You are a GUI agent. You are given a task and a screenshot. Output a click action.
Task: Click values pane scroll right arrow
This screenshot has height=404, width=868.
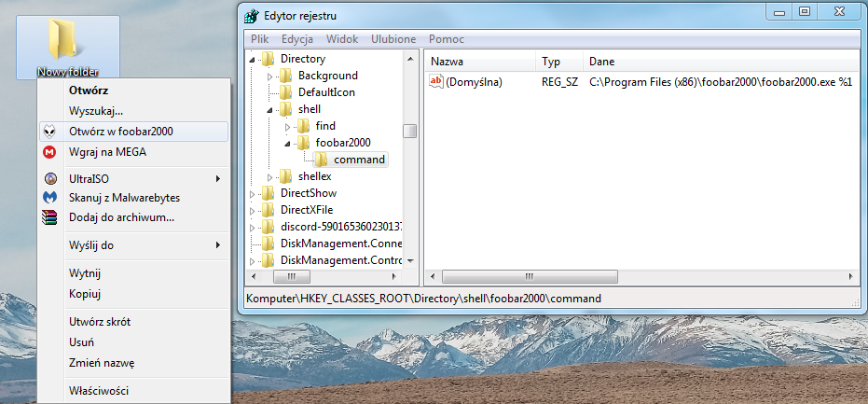pos(851,276)
